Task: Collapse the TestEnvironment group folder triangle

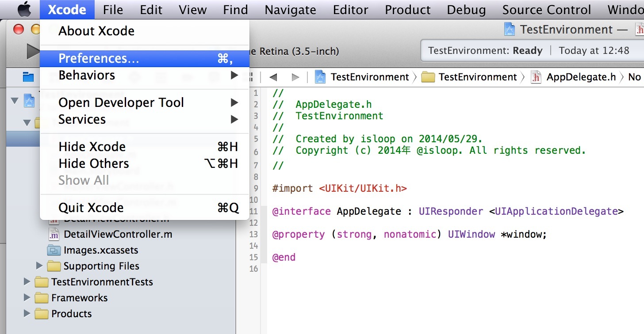Action: [27, 122]
